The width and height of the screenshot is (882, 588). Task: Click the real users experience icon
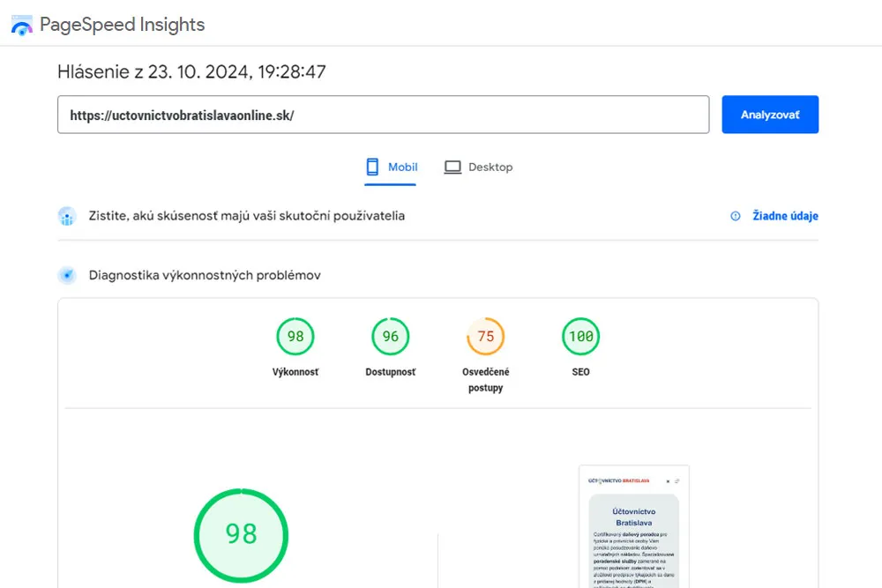pos(67,216)
